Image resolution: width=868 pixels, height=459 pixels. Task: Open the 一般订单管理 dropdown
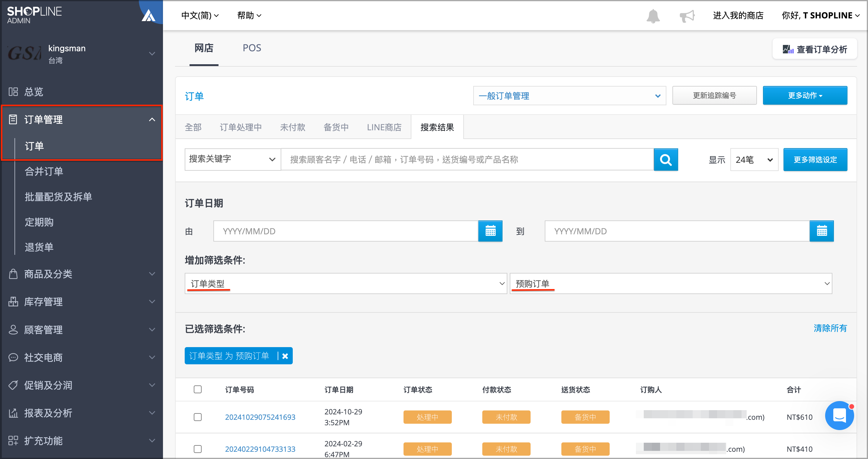570,96
